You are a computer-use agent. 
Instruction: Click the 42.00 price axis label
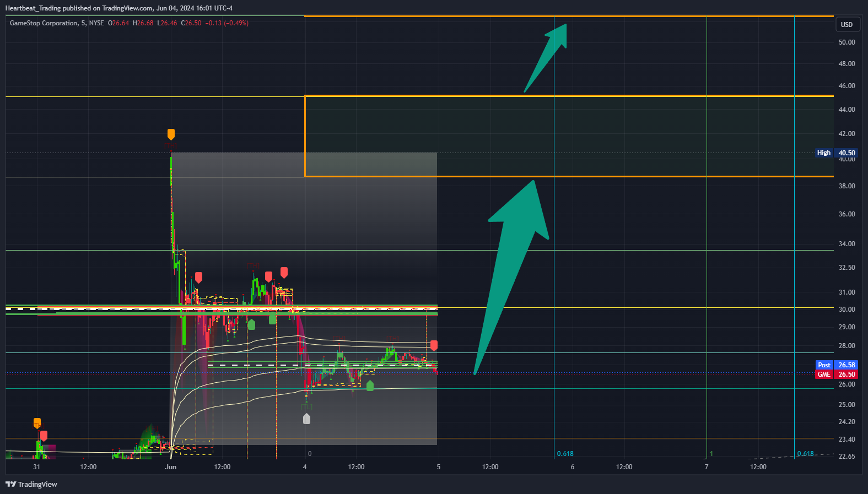point(847,133)
